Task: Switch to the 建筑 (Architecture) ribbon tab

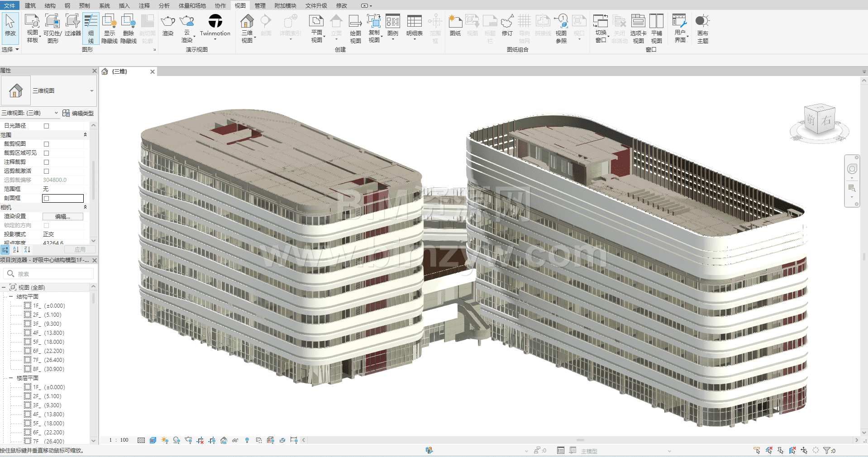Action: pyautogui.click(x=30, y=5)
